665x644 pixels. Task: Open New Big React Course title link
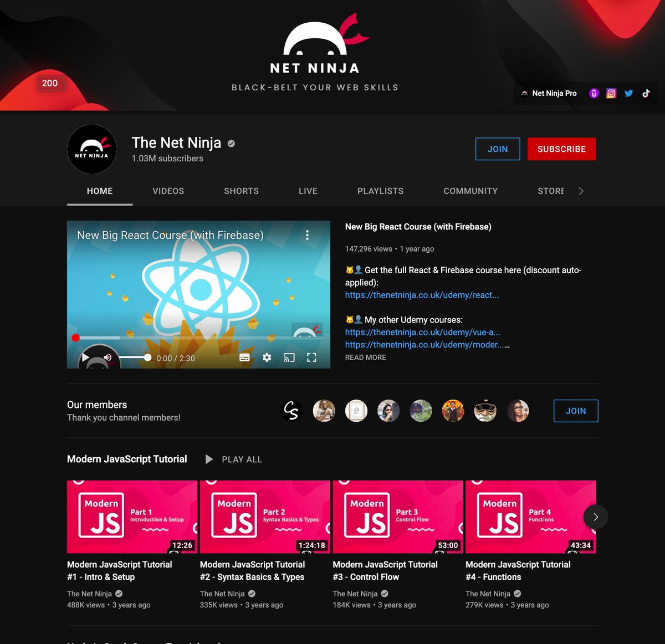coord(418,227)
